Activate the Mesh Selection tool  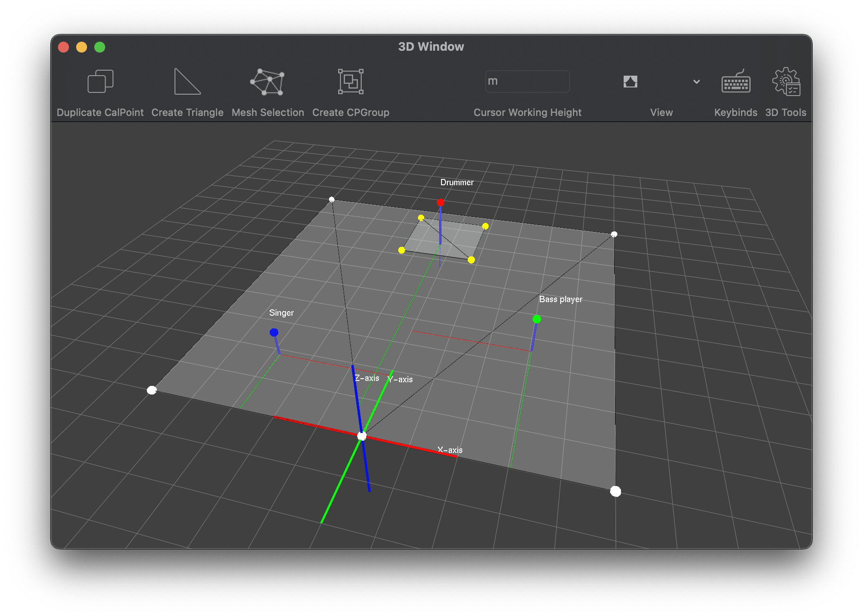coord(267,82)
